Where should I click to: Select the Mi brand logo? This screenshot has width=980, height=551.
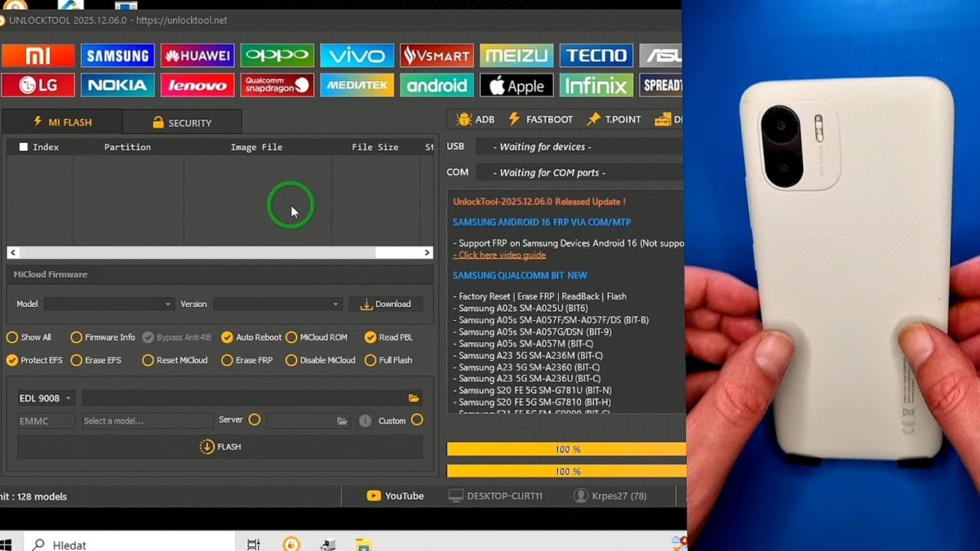point(38,55)
